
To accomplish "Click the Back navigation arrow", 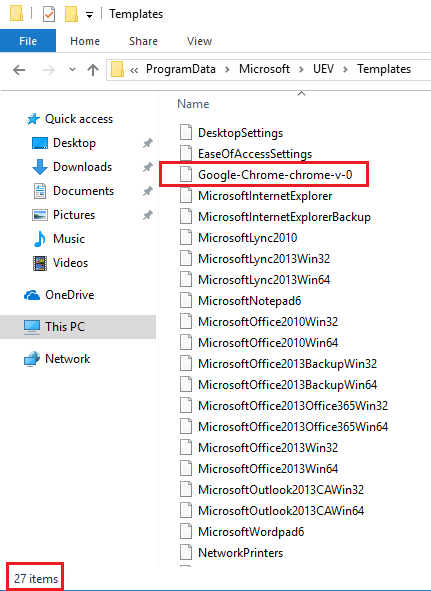I will (19, 70).
